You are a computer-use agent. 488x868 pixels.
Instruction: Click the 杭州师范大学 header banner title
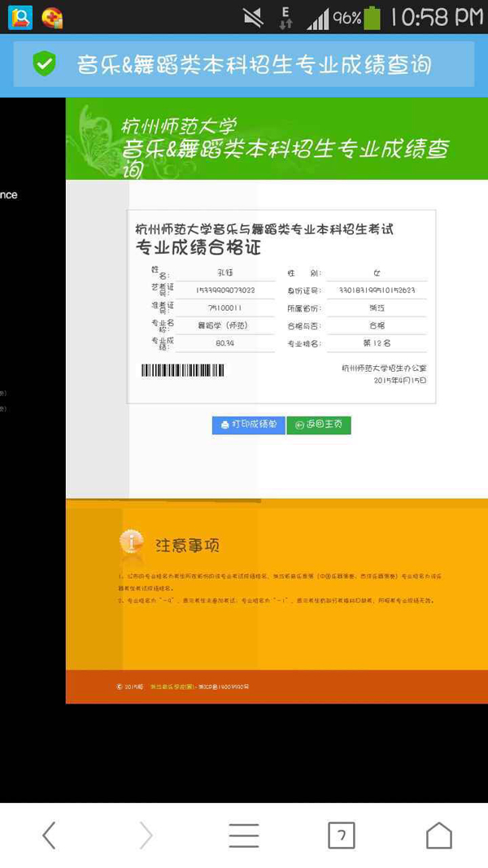pos(179,127)
